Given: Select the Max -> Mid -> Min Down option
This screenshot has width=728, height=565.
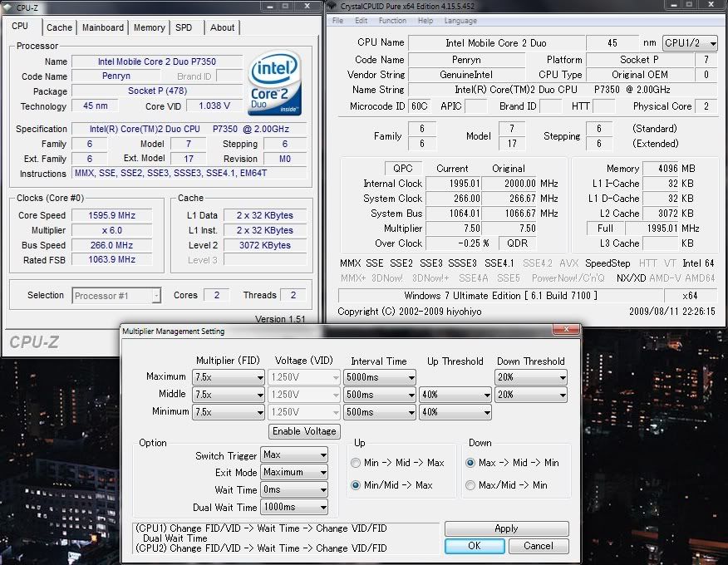Looking at the screenshot, I should click(470, 463).
